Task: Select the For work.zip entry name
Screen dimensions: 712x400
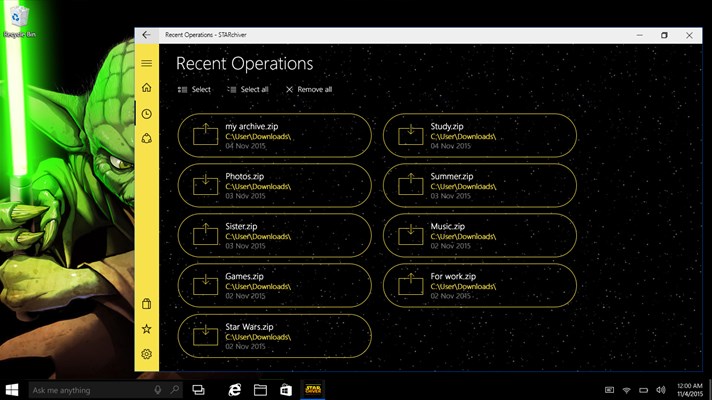Action: 453,277
